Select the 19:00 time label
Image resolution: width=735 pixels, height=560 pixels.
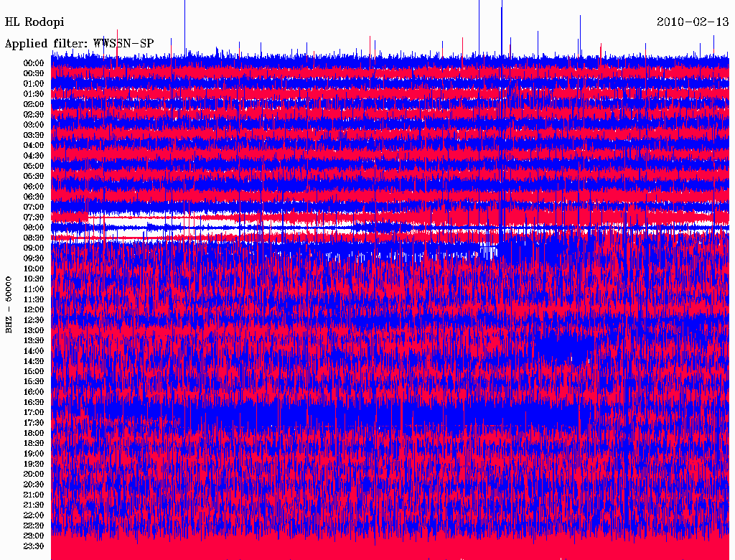click(x=34, y=454)
